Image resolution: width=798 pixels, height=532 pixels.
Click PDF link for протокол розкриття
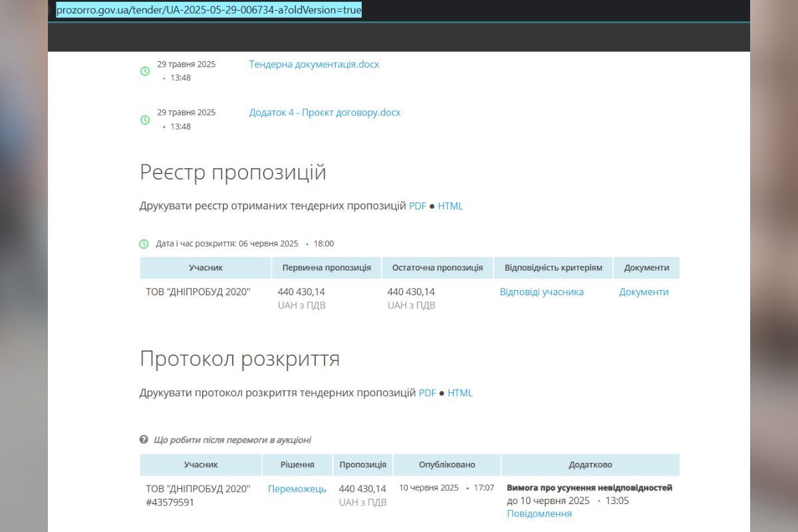point(428,392)
